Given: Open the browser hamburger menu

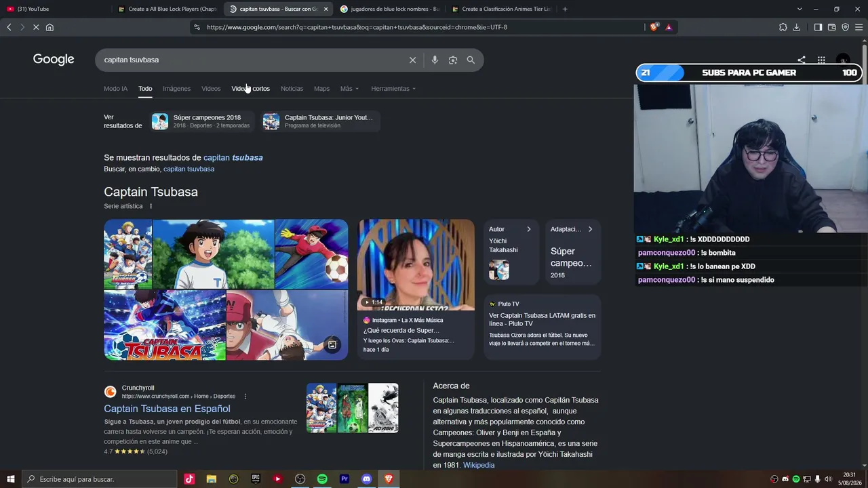Looking at the screenshot, I should coord(859,27).
